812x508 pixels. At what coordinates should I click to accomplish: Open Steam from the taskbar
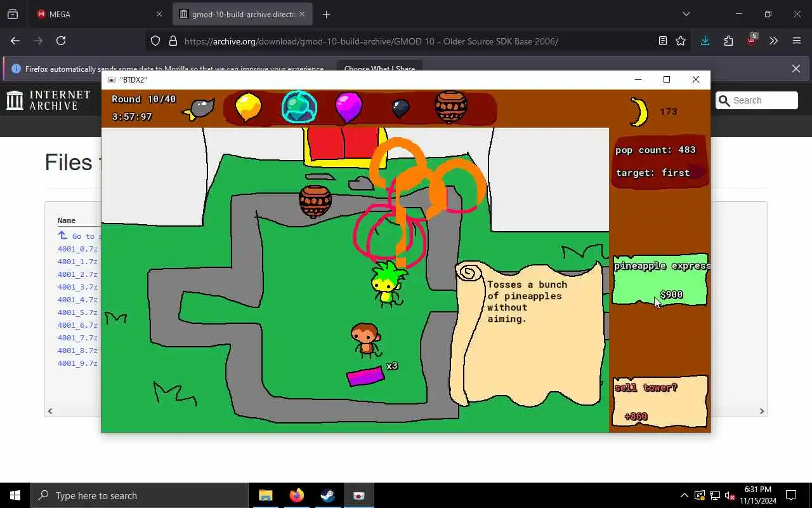[327, 495]
